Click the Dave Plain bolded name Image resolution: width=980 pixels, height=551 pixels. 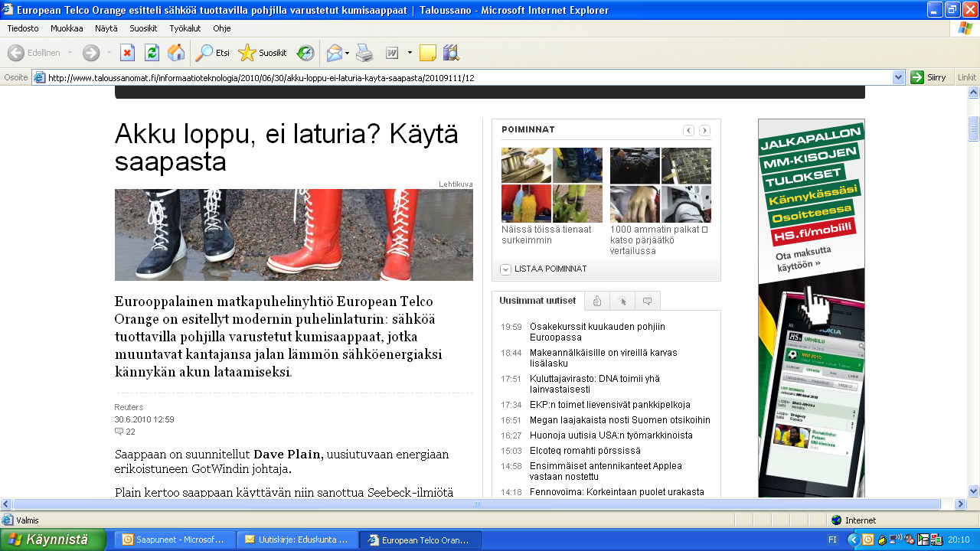(288, 455)
